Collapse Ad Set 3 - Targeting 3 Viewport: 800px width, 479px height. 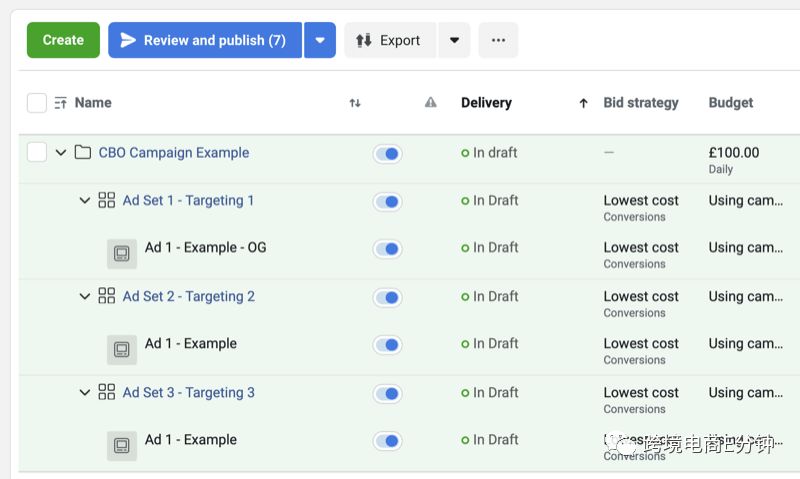[x=85, y=392]
